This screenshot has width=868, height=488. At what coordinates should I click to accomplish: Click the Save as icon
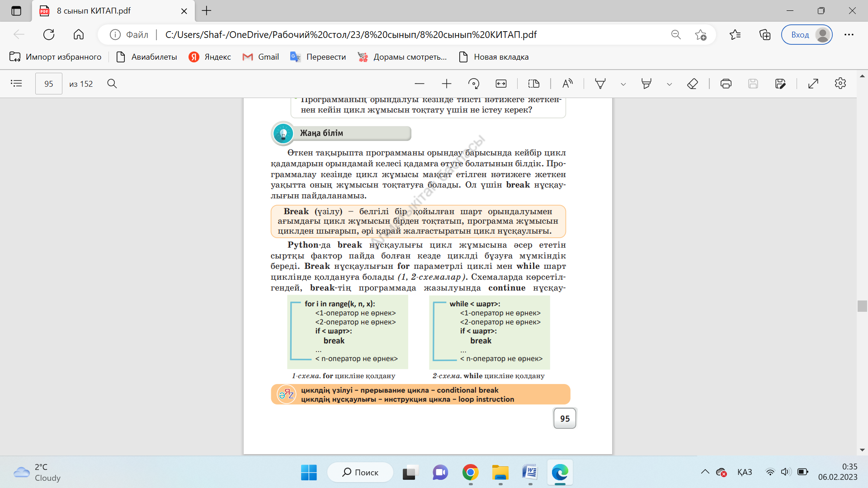(780, 84)
